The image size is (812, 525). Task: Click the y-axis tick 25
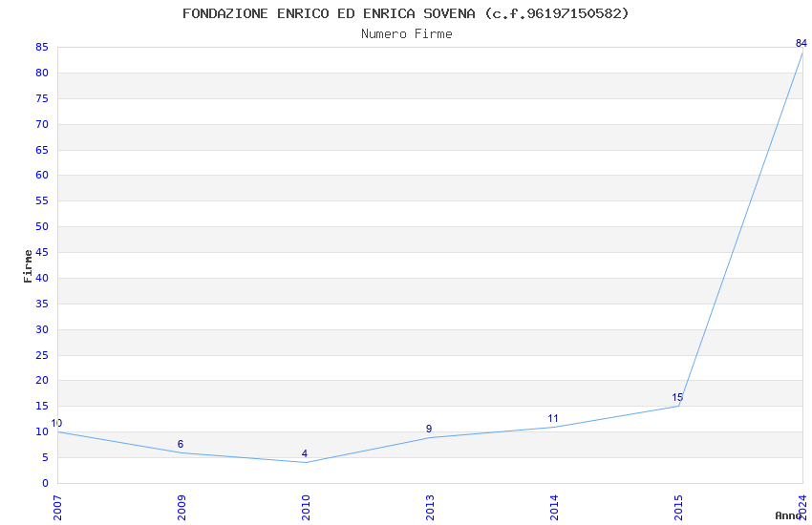coord(42,355)
